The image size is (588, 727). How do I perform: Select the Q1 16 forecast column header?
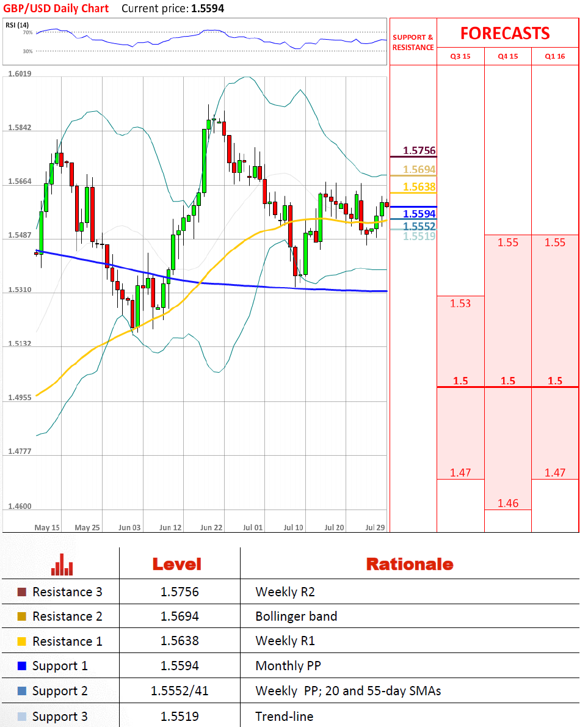point(555,56)
